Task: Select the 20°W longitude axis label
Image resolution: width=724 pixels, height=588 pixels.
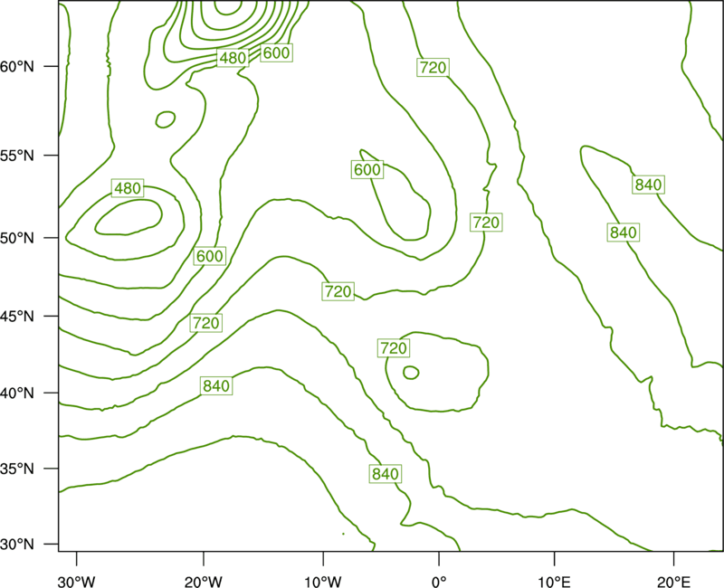Action: (x=203, y=582)
